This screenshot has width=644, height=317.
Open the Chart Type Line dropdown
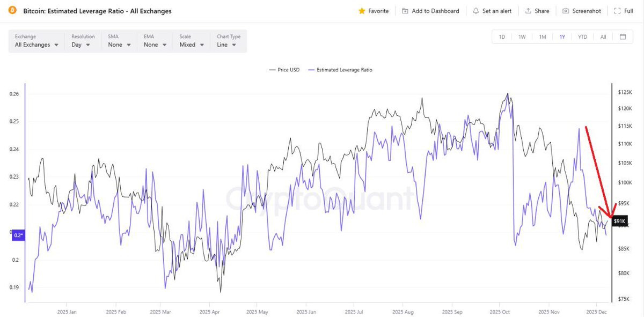coord(229,41)
